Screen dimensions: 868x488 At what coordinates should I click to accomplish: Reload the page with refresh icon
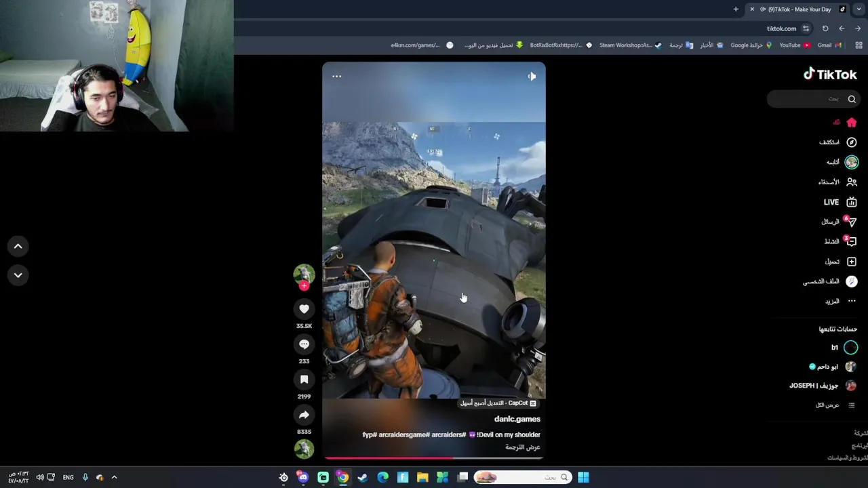click(x=825, y=28)
